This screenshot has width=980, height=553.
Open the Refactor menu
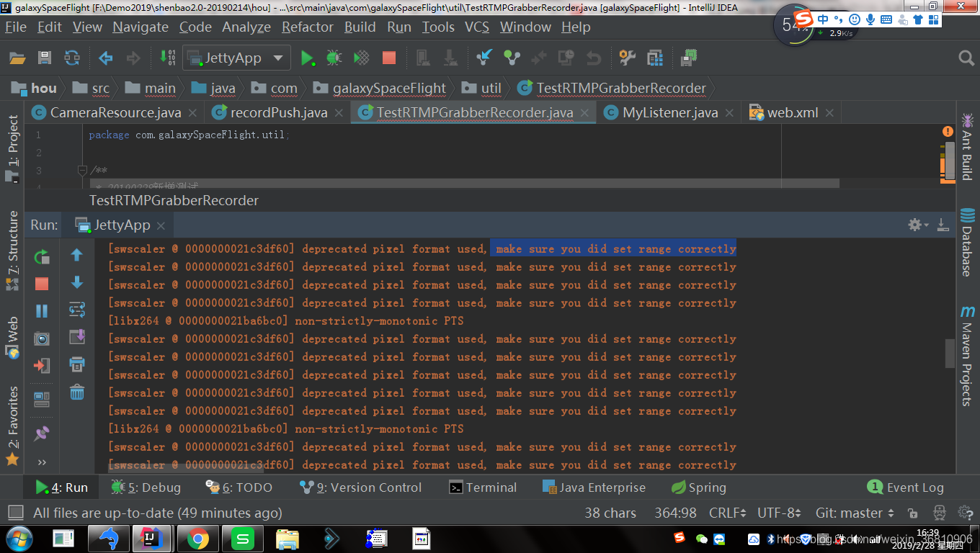pos(307,27)
